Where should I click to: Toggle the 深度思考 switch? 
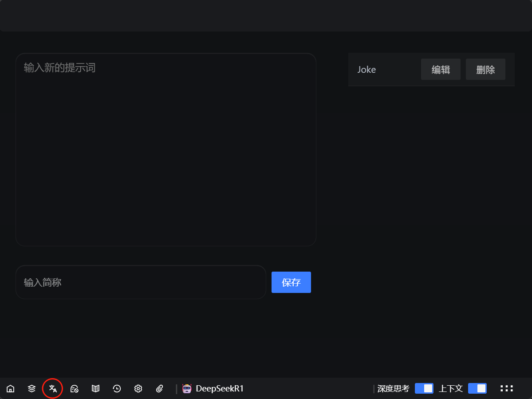click(424, 389)
